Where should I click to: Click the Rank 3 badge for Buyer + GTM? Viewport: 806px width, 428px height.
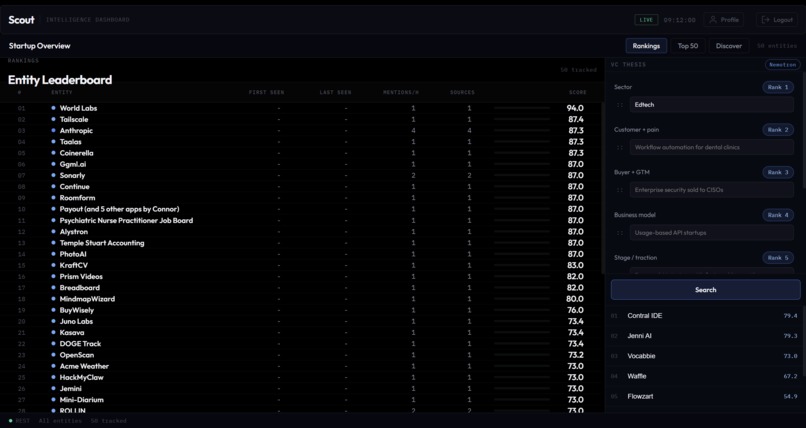778,173
